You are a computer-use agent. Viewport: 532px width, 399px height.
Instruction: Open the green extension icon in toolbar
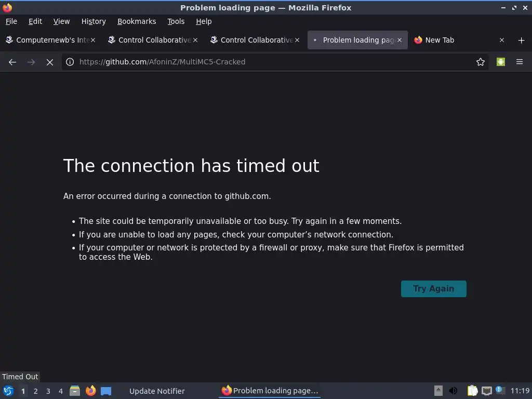501,62
